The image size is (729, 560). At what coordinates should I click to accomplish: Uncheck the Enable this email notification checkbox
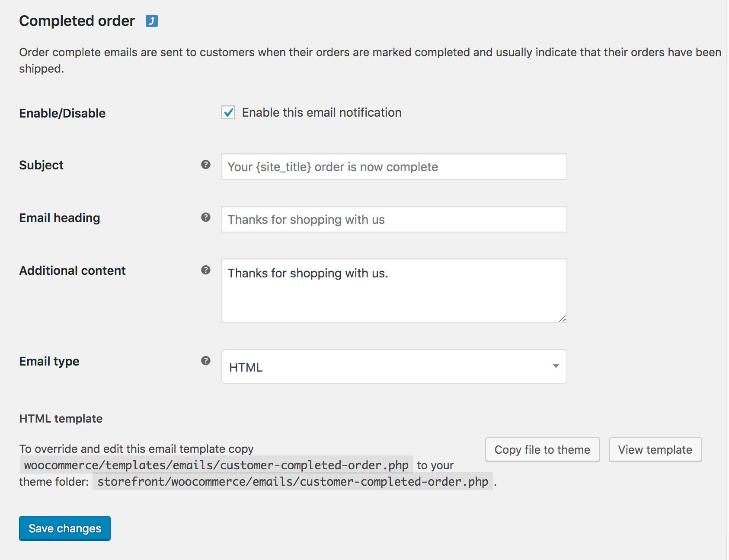tap(228, 112)
